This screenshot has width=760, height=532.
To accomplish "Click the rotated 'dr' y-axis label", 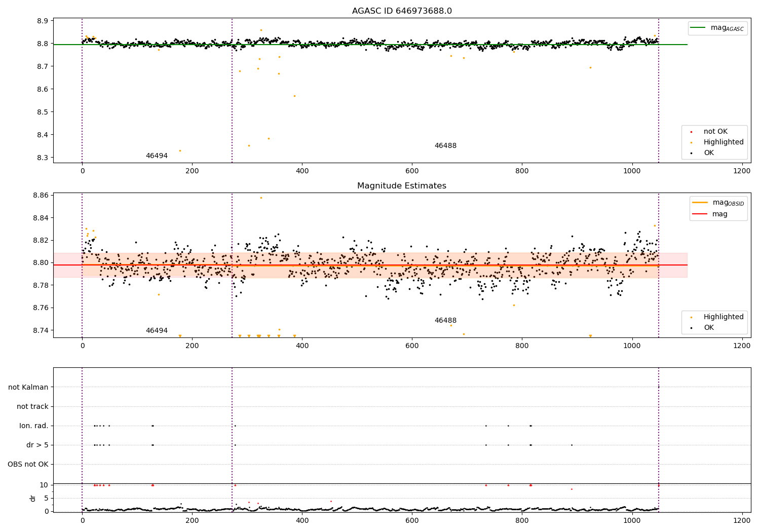I will coord(33,498).
